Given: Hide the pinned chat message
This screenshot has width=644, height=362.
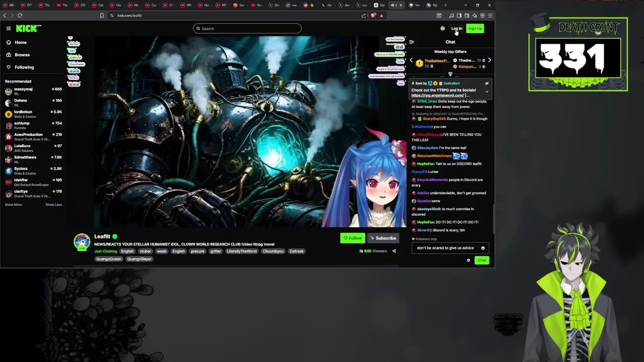Looking at the screenshot, I should point(487,83).
